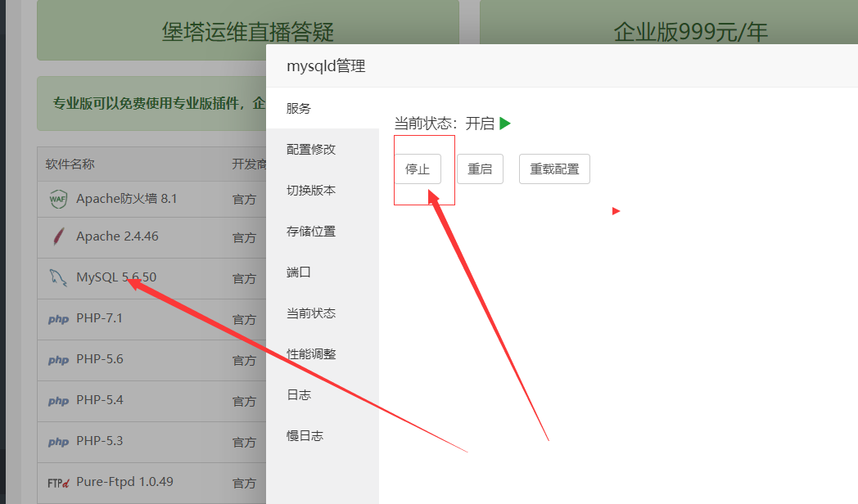The width and height of the screenshot is (858, 504).
Task: Switch to the 性能调整 tab
Action: click(323, 354)
